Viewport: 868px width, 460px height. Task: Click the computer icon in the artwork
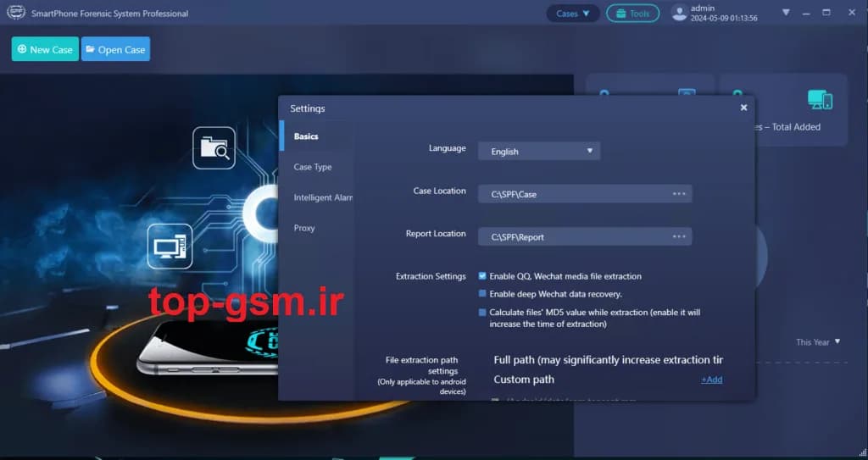tap(170, 247)
